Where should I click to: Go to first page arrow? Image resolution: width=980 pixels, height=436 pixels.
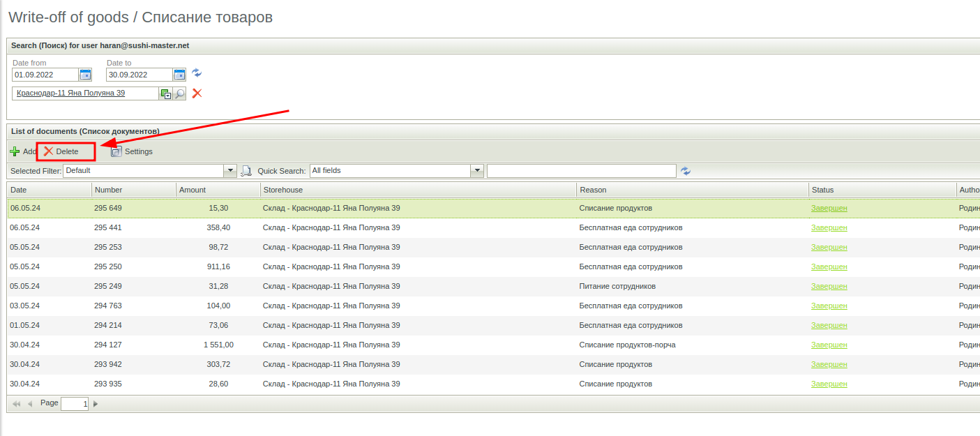[17, 404]
